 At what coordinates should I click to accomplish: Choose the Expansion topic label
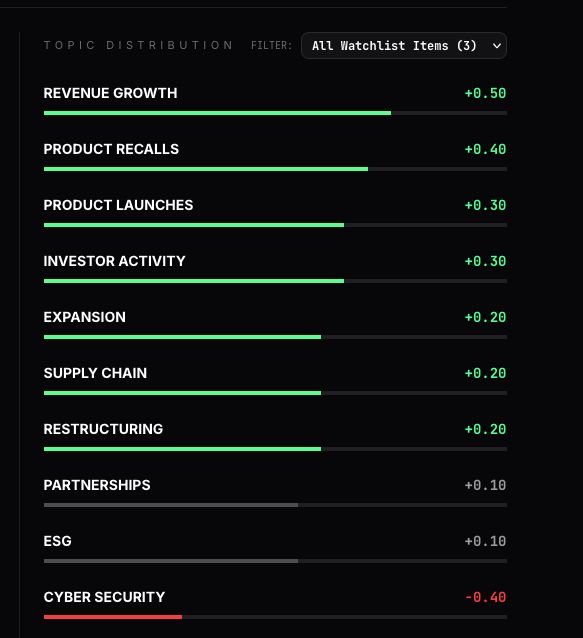85,317
